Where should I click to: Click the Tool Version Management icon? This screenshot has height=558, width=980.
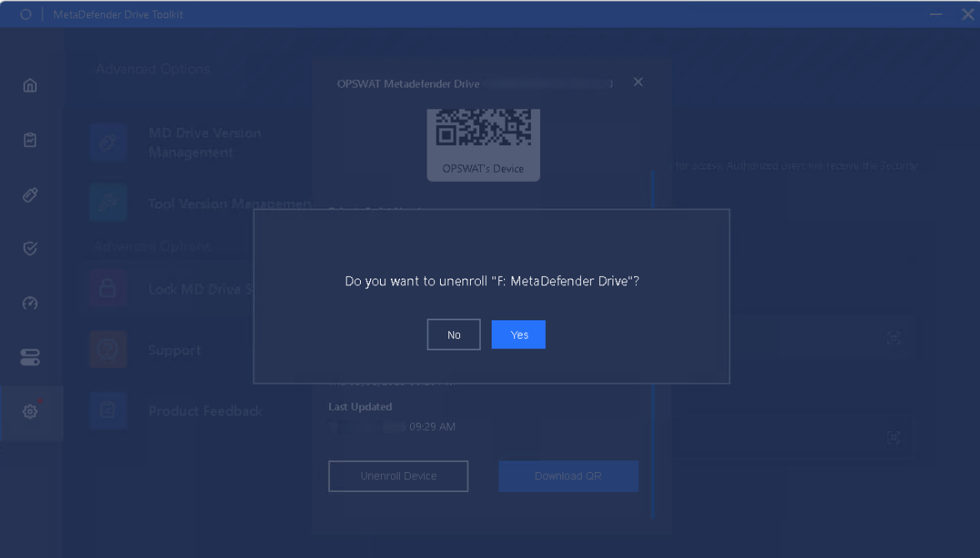[x=108, y=203]
